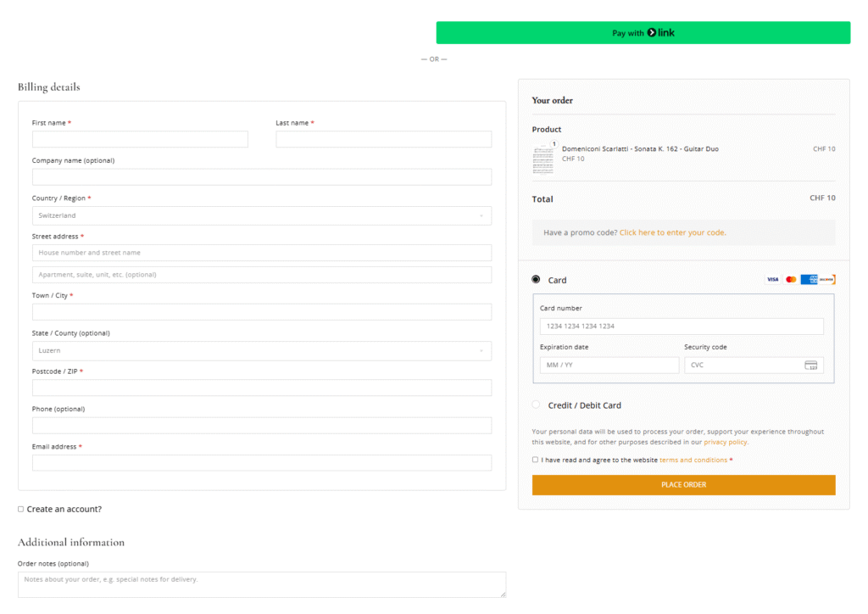Click the sheet music product thumbnail

click(542, 159)
